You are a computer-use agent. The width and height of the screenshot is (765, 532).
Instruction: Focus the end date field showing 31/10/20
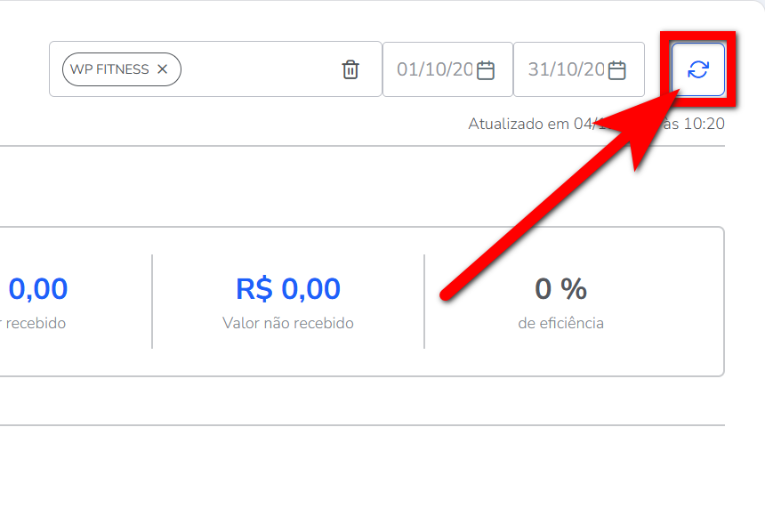pos(566,69)
